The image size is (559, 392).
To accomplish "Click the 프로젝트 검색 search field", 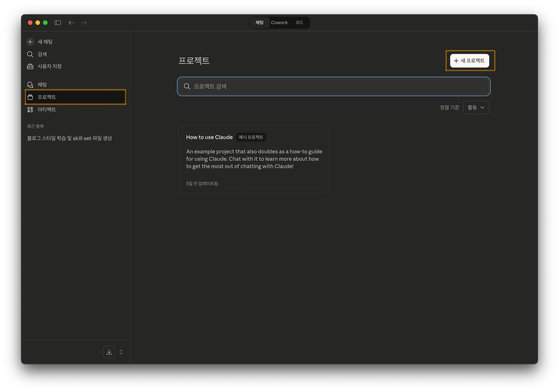I will point(334,86).
